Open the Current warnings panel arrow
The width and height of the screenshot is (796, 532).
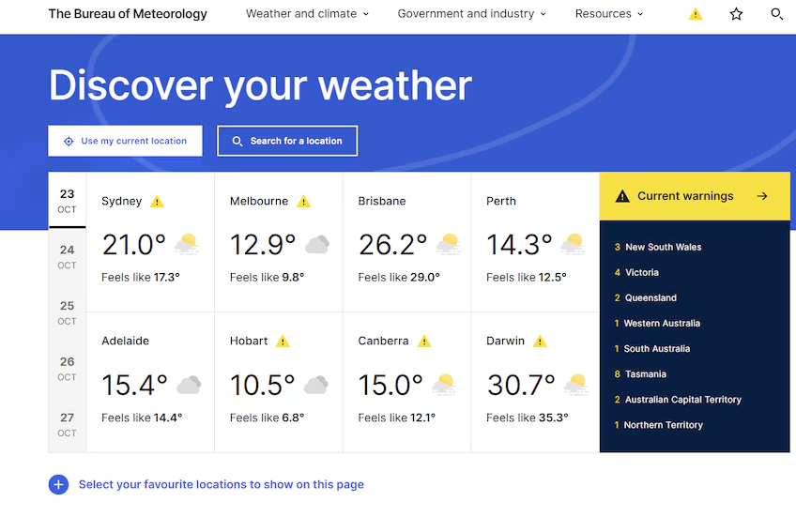pyautogui.click(x=761, y=196)
